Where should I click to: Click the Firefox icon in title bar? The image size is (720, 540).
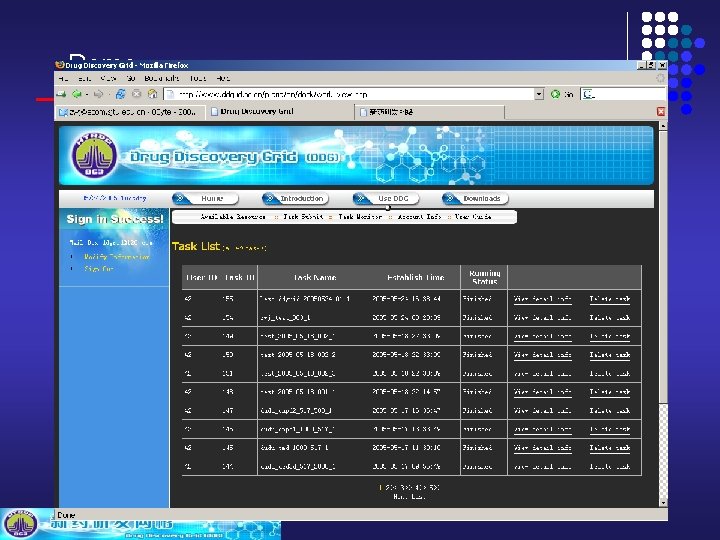[60, 65]
